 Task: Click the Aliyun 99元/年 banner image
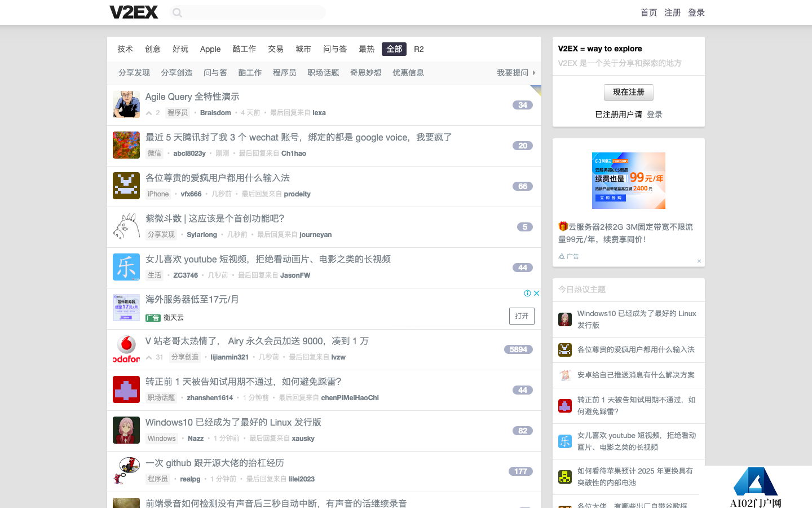(x=629, y=181)
